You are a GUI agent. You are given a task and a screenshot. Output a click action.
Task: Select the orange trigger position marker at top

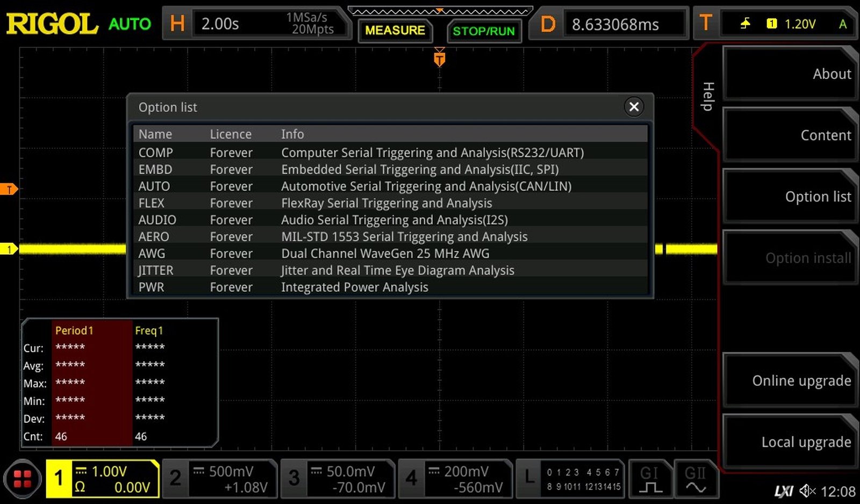pos(439,58)
